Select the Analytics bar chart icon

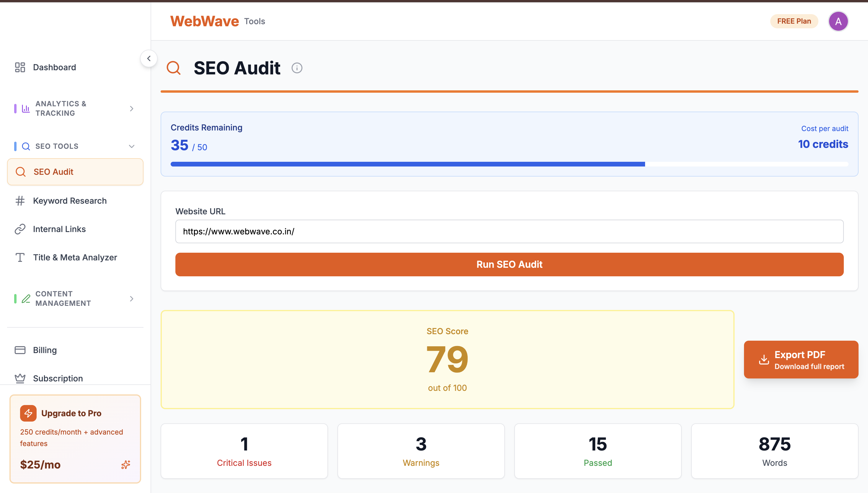tap(25, 109)
